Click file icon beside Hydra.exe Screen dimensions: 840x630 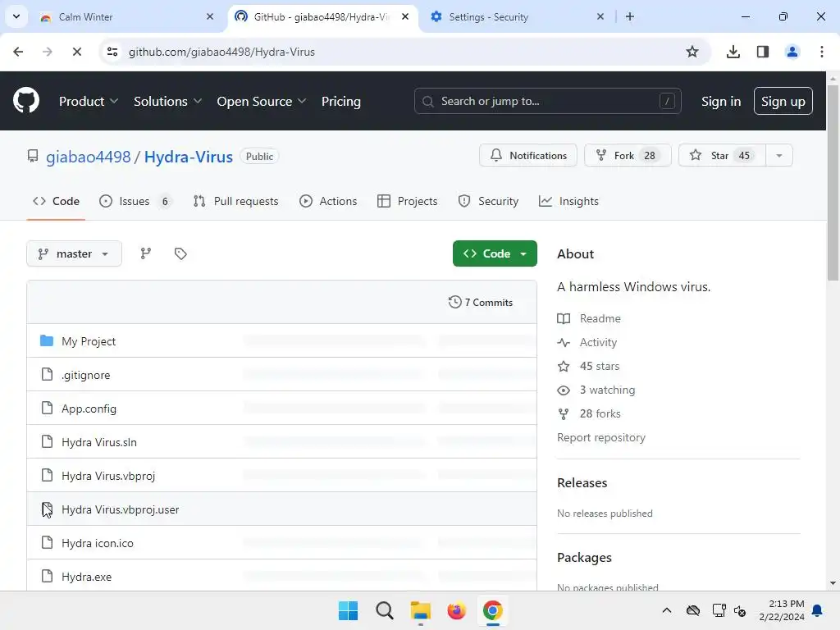click(x=47, y=577)
